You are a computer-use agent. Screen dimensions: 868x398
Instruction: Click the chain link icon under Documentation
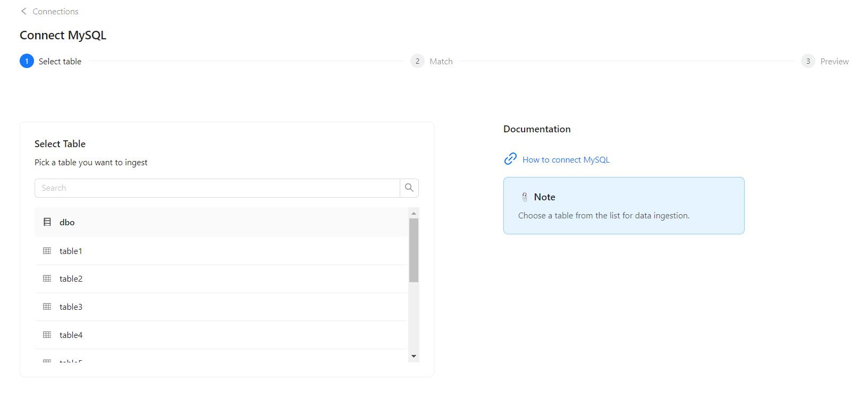click(510, 159)
